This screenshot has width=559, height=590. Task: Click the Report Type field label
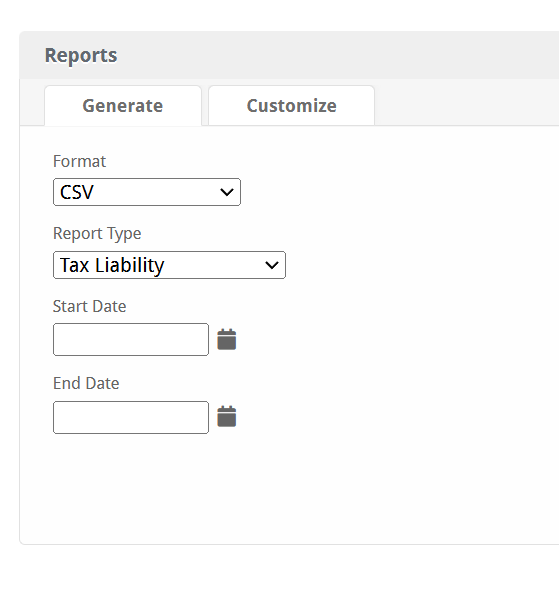point(97,234)
